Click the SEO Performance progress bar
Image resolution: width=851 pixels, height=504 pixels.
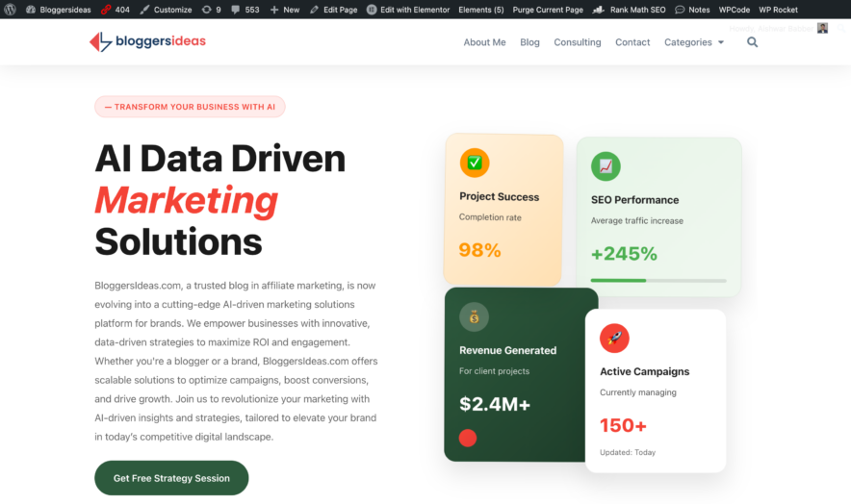tap(658, 281)
